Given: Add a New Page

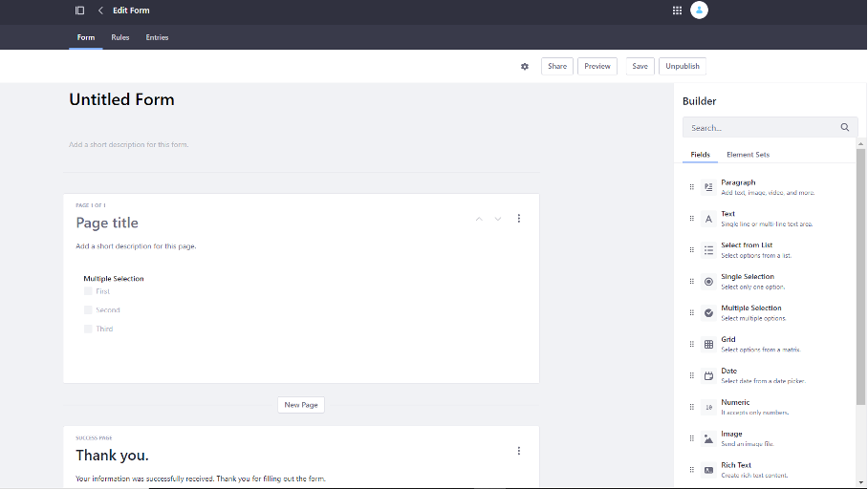Looking at the screenshot, I should (x=301, y=405).
